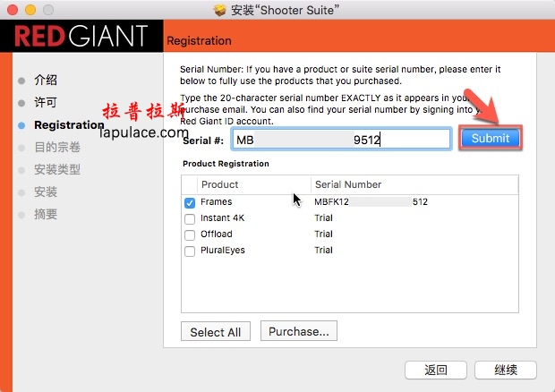Select the Frames serial number row
The width and height of the screenshot is (555, 392).
pos(371,202)
